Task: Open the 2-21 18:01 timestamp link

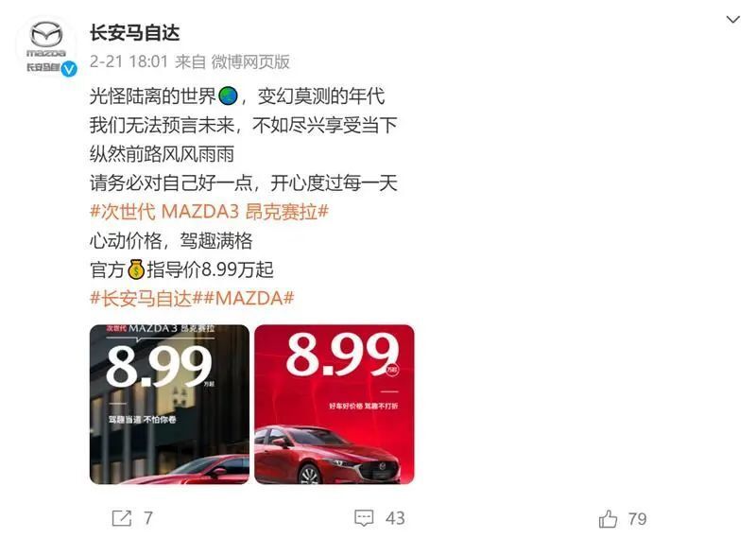Action: 129,61
